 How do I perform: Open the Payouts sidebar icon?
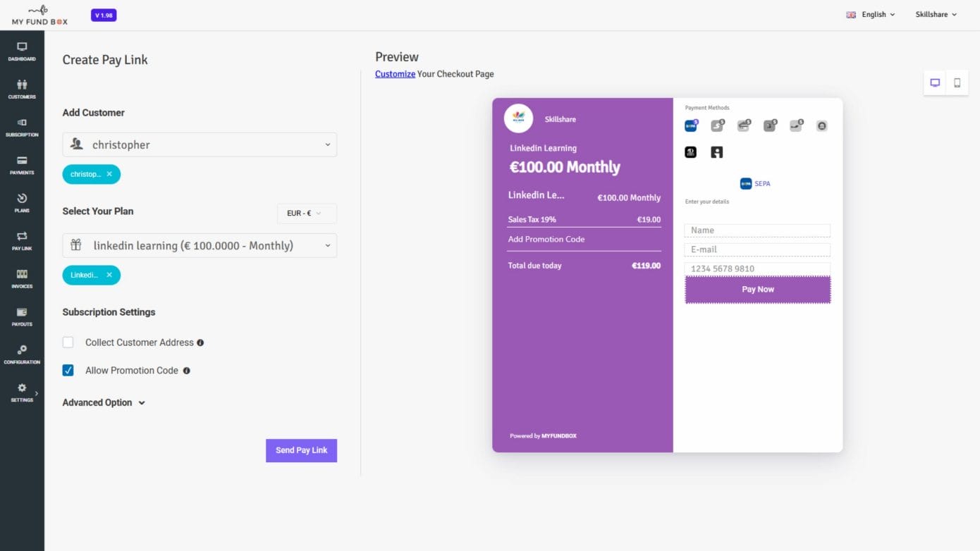point(22,316)
